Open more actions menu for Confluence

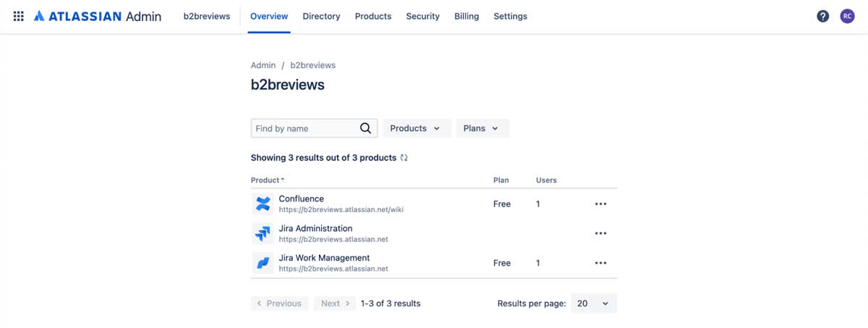coord(600,204)
